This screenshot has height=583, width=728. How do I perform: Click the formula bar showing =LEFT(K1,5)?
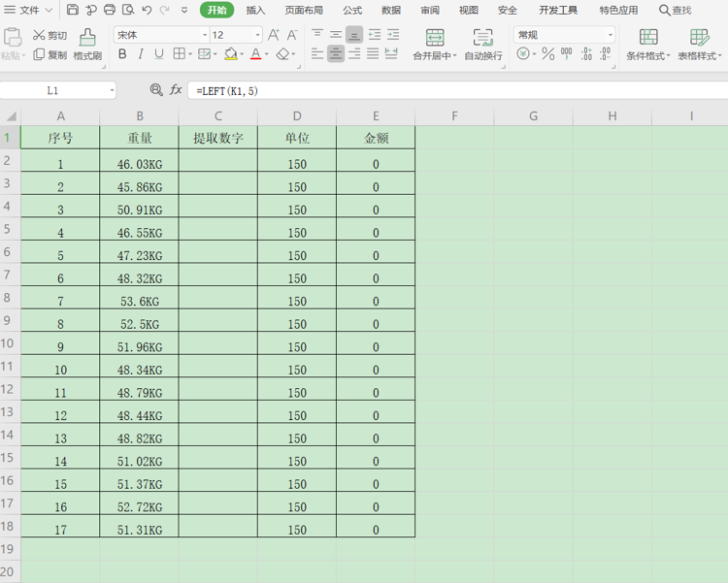point(457,90)
